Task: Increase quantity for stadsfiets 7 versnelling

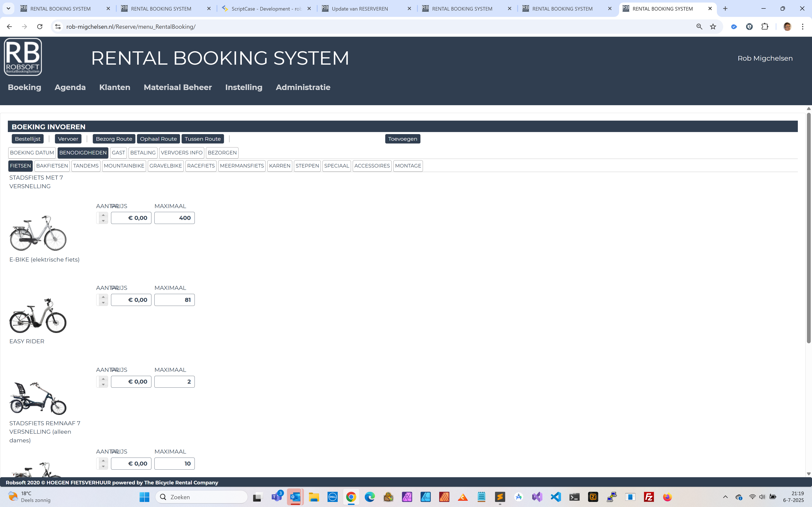Action: (103, 215)
